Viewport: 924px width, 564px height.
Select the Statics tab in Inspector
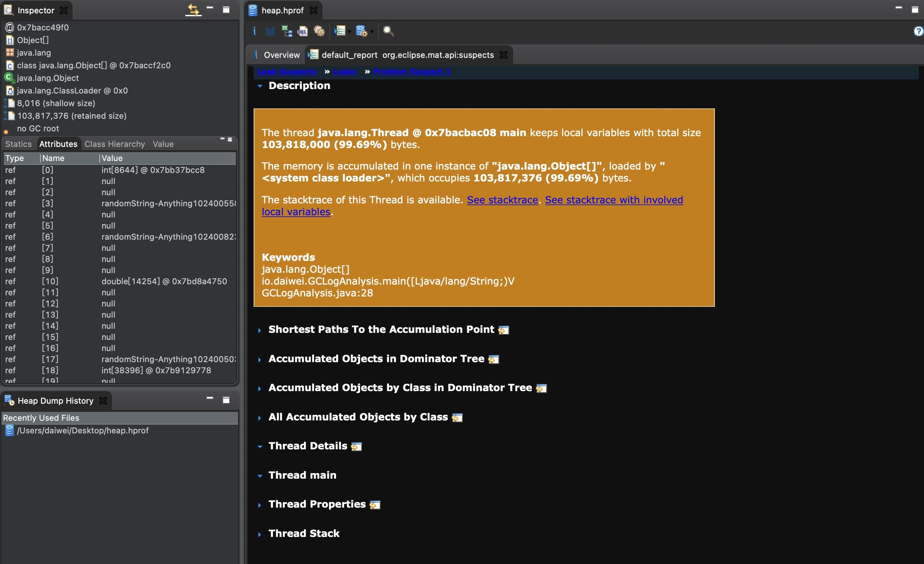(x=19, y=144)
